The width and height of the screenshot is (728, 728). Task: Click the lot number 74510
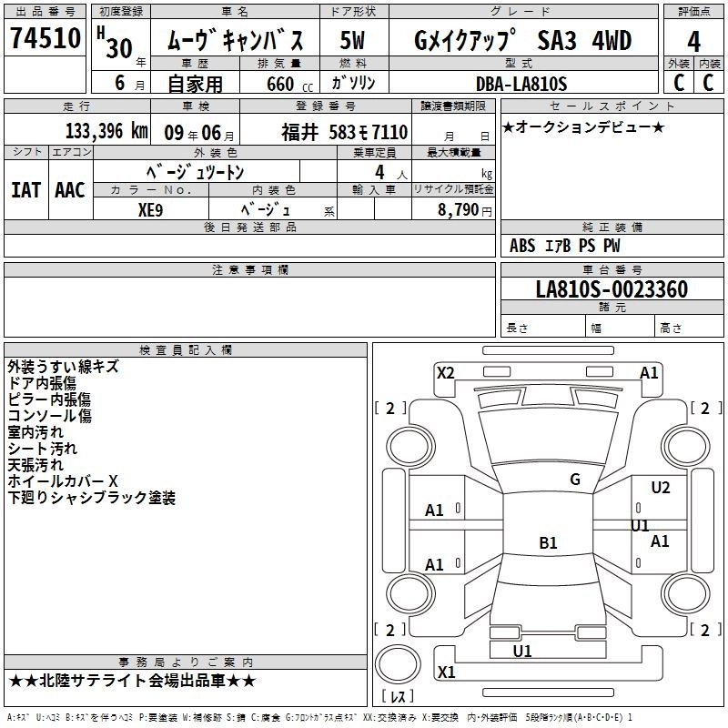(45, 41)
